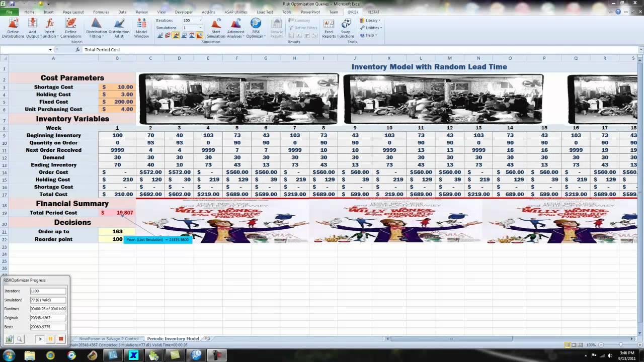The width and height of the screenshot is (644, 362).
Task: Click Start Simulation icon
Action: (216, 28)
